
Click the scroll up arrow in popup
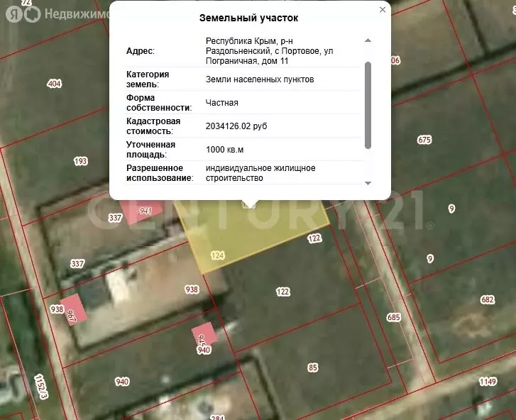(368, 40)
